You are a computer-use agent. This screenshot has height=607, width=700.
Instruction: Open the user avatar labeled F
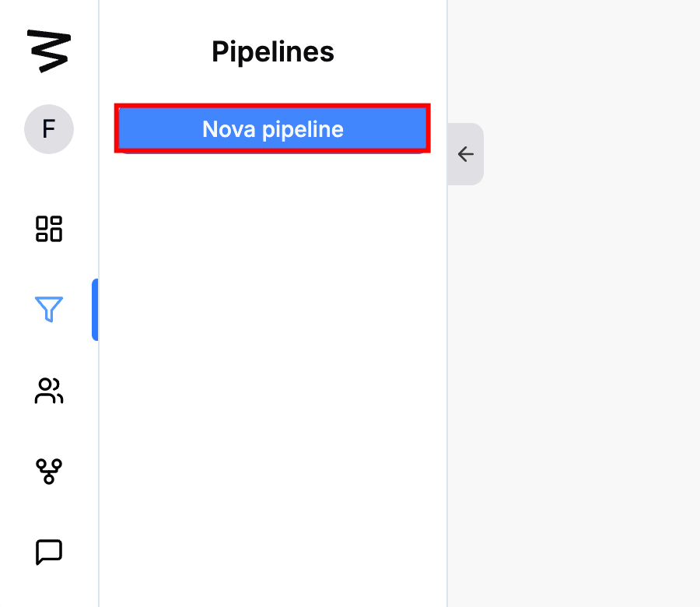coord(48,128)
